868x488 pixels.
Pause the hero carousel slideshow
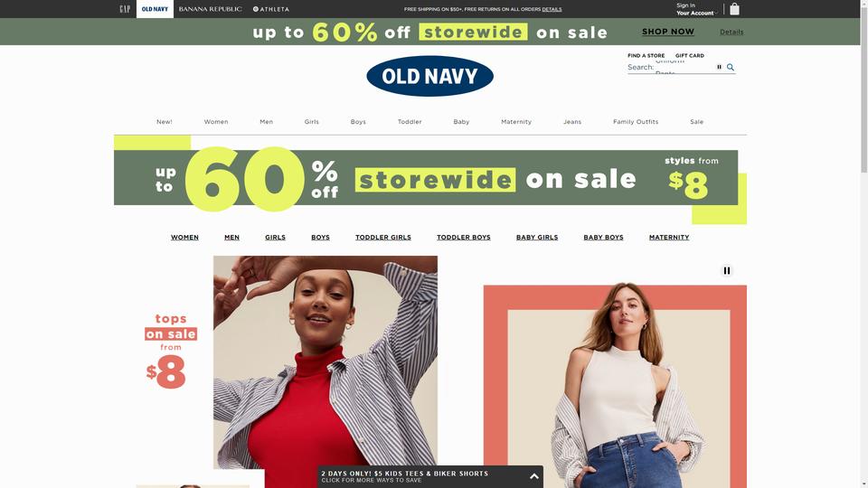point(727,270)
